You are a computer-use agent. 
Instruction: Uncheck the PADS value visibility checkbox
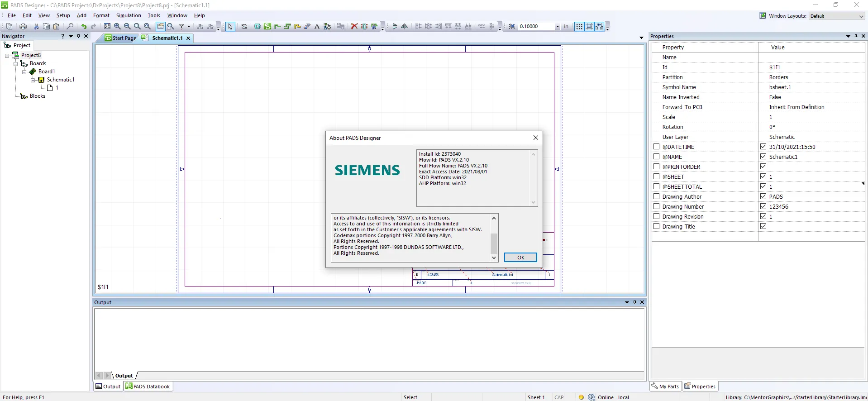pos(763,196)
